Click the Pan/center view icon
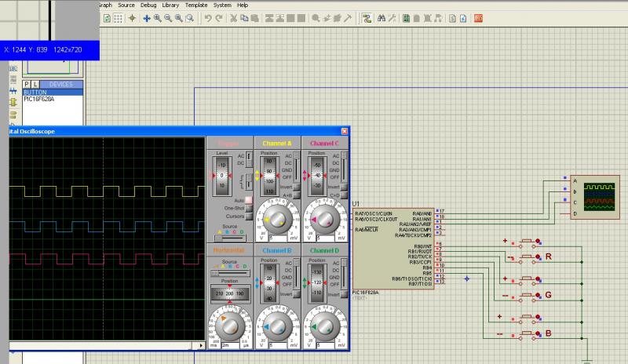 [145, 18]
